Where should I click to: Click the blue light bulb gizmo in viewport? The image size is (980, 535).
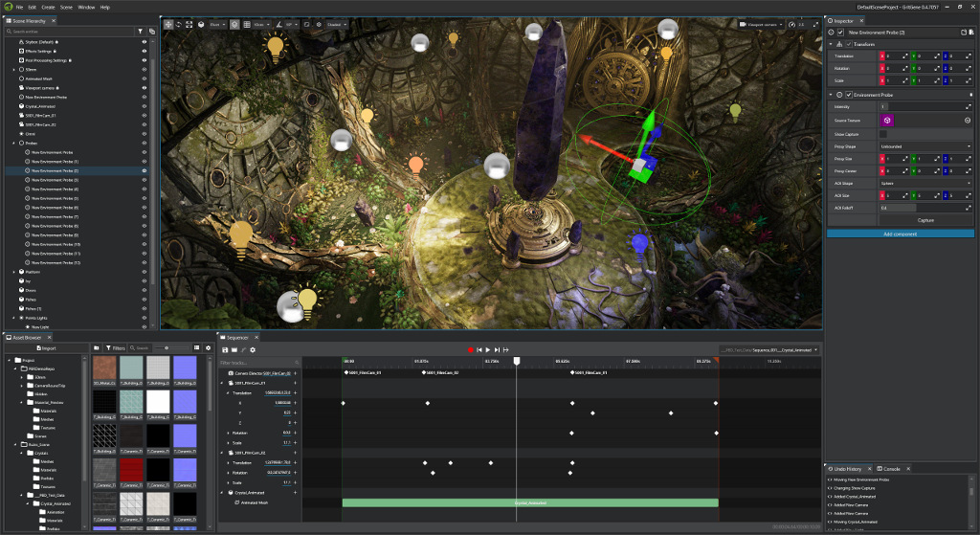coord(639,244)
